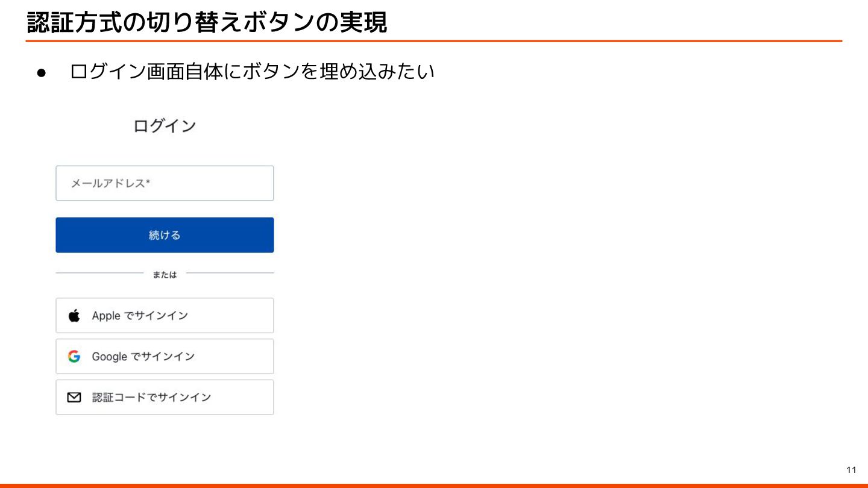
Task: Focus the メールアドレス input field
Action: pyautogui.click(x=165, y=183)
